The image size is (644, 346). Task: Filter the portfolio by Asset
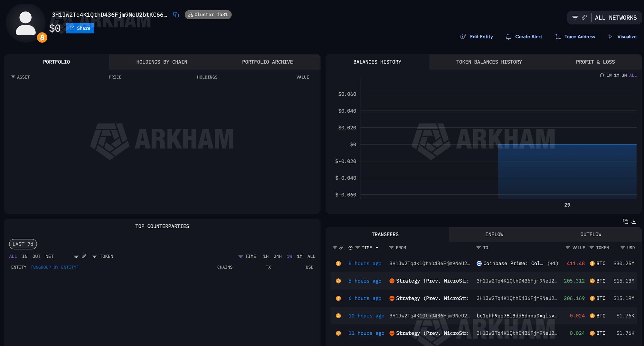(x=20, y=77)
